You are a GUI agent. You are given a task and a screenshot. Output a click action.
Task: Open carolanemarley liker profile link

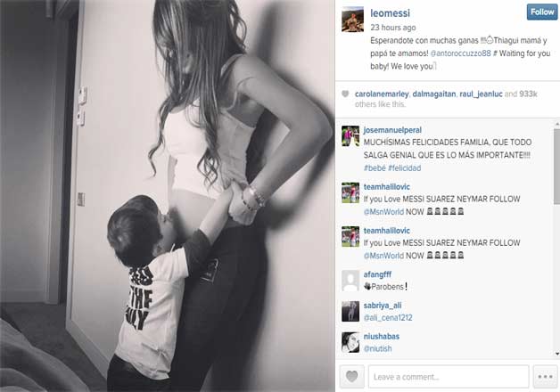coord(382,94)
